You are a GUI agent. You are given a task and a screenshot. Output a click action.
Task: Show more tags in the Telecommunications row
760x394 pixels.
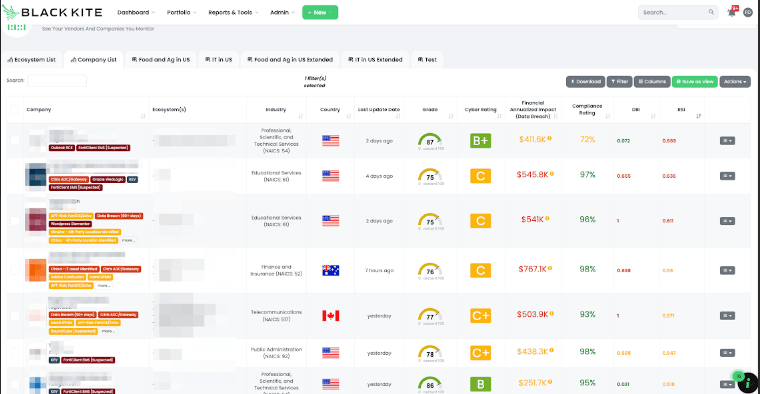[x=108, y=331]
